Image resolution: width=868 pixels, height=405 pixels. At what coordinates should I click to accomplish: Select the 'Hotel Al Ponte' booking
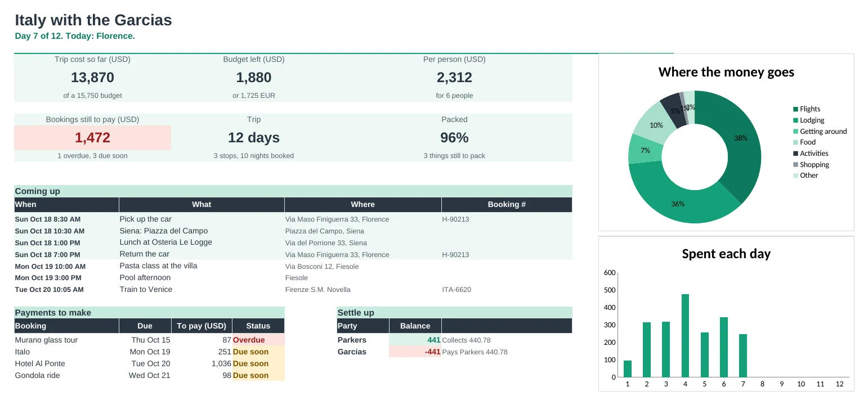(x=40, y=364)
